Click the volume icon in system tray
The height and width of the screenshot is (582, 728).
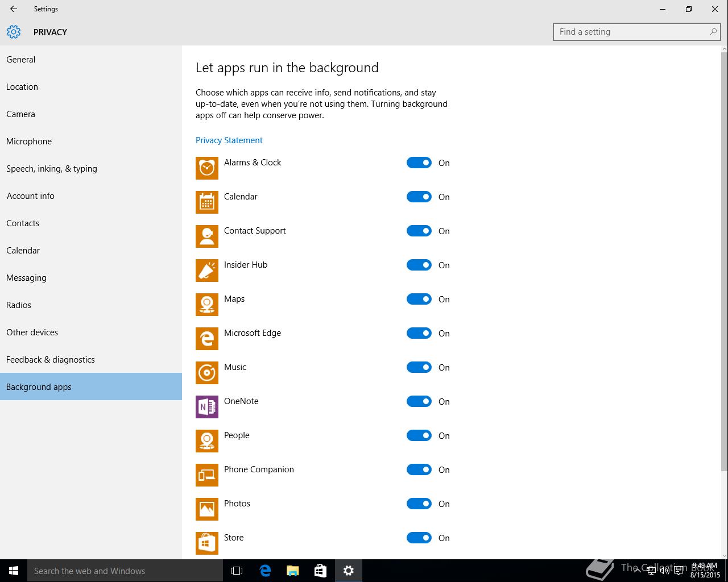(664, 571)
